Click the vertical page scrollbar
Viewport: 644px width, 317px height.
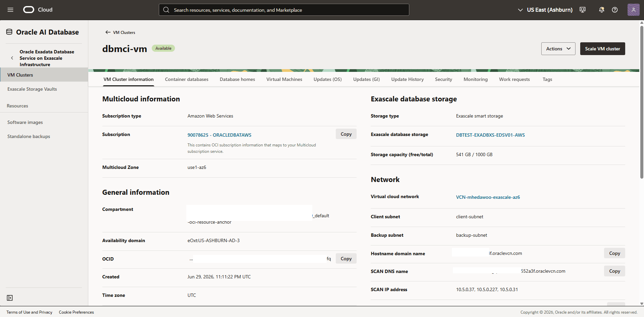[641, 101]
